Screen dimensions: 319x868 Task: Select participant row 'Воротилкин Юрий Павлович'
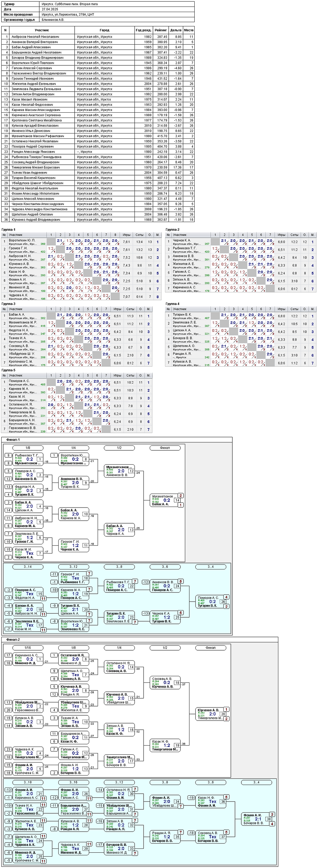[x=98, y=63]
